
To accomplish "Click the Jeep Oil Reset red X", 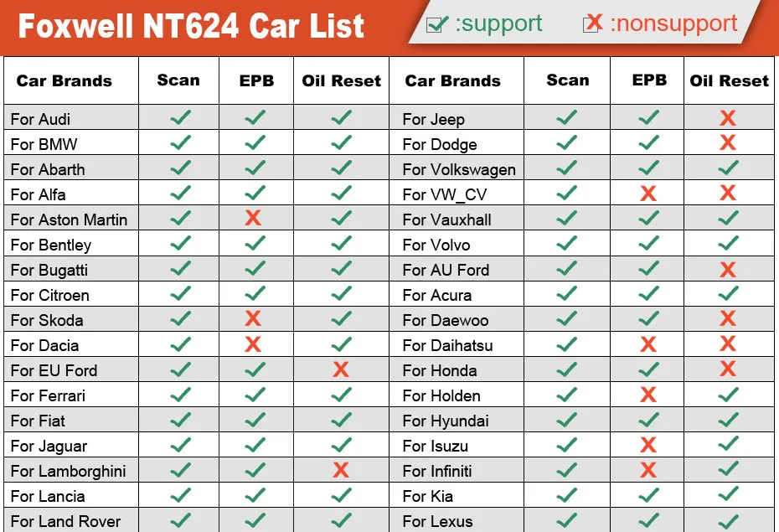I will (728, 118).
